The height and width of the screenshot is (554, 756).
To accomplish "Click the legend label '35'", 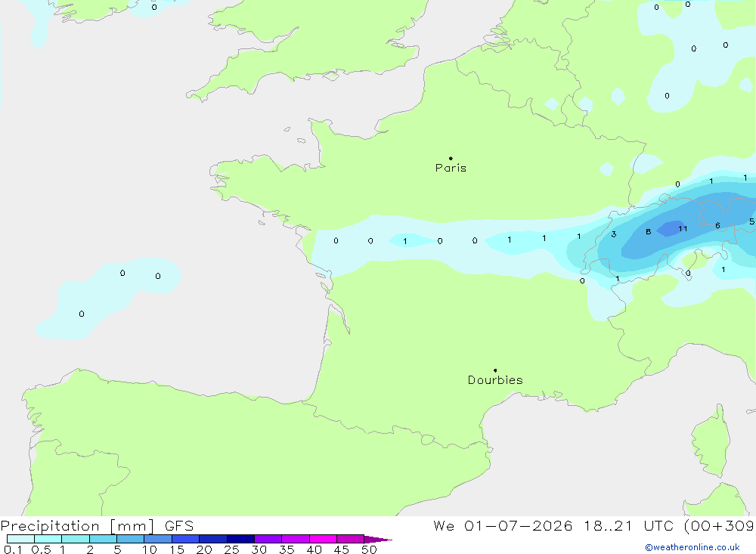I will coord(287,549).
